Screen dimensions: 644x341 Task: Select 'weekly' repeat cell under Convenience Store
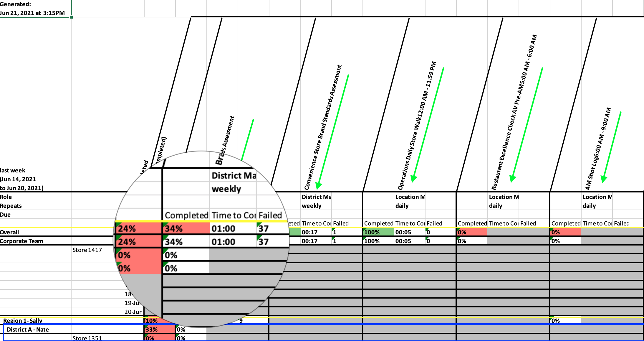coord(316,206)
